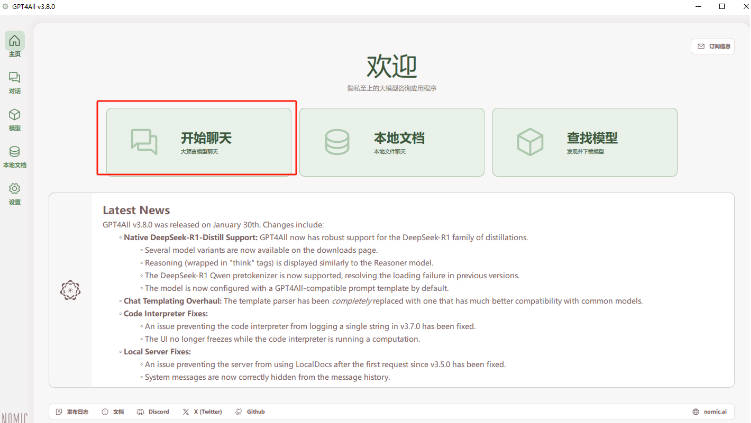
Task: Minimize the GPT4All window
Action: coord(698,7)
